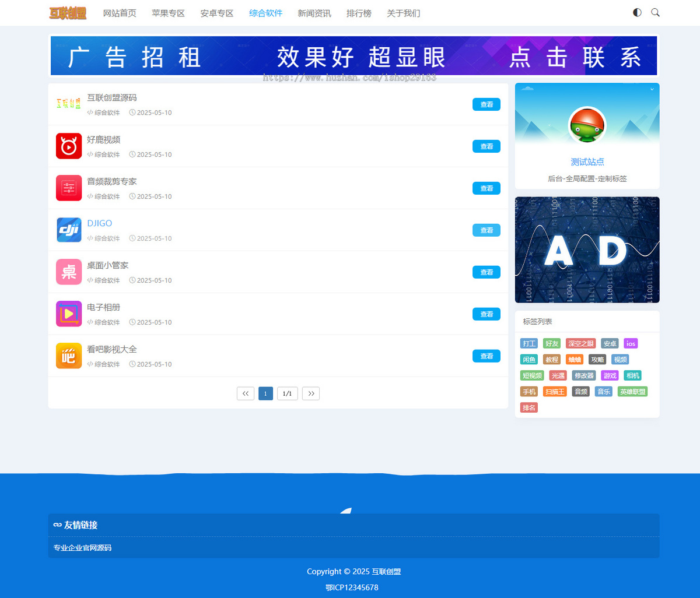Select page 1 in pagination
Viewport: 700px width, 598px height.
pos(265,393)
